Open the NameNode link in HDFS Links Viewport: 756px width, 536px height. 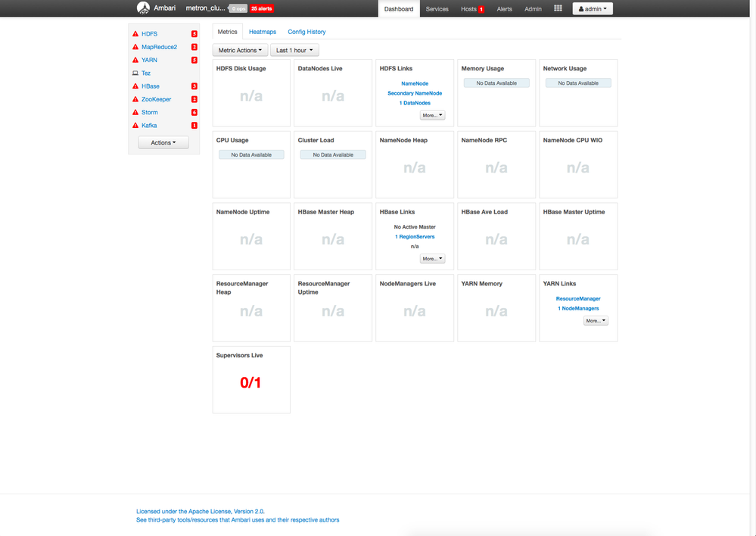414,83
